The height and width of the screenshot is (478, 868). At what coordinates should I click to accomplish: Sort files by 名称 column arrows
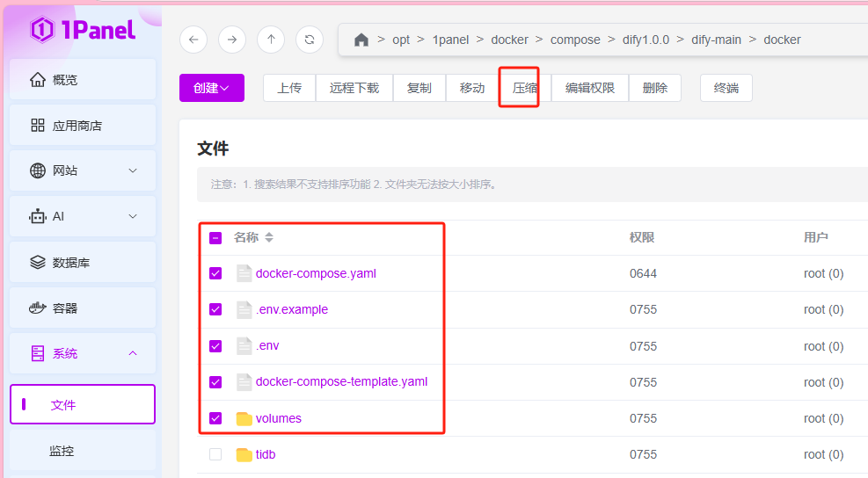[269, 237]
